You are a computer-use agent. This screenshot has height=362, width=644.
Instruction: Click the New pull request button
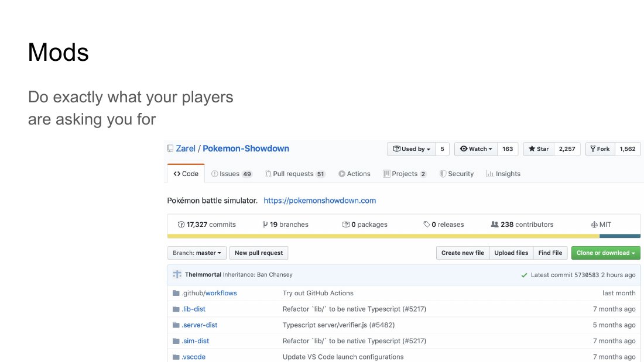click(x=259, y=253)
